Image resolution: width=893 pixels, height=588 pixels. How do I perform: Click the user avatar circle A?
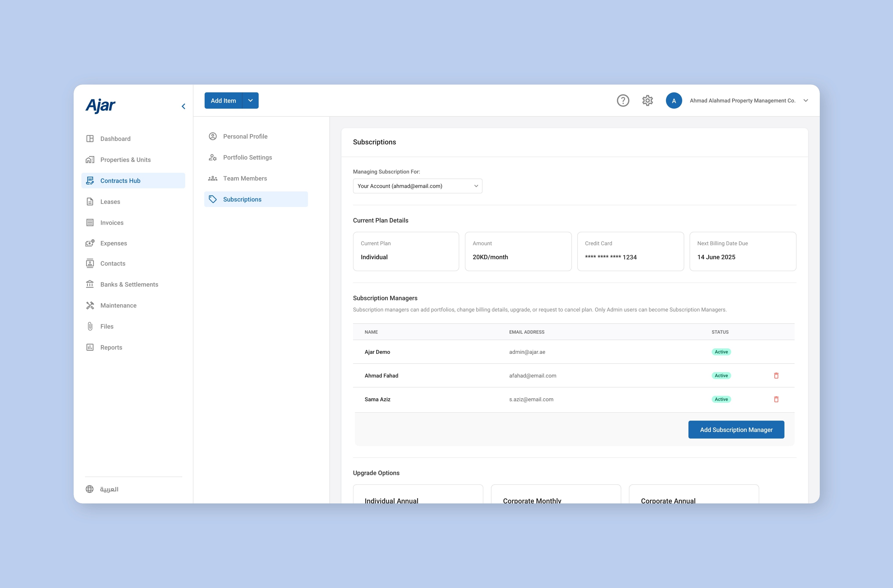[x=674, y=101]
